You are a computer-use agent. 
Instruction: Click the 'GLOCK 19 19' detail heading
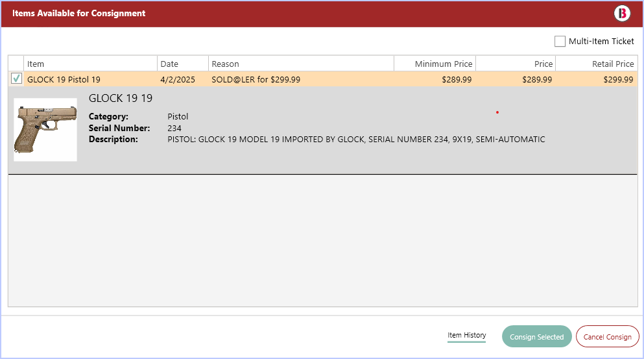coord(121,98)
